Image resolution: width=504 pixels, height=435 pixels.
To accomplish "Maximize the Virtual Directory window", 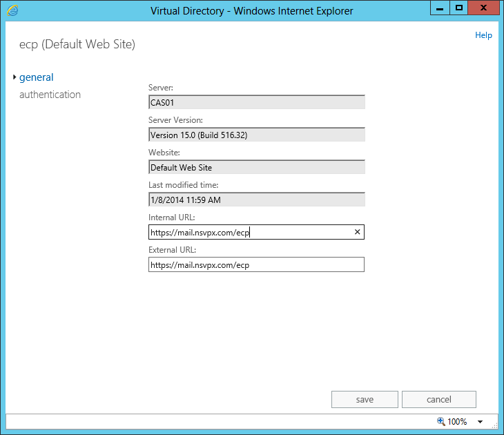I will [458, 8].
